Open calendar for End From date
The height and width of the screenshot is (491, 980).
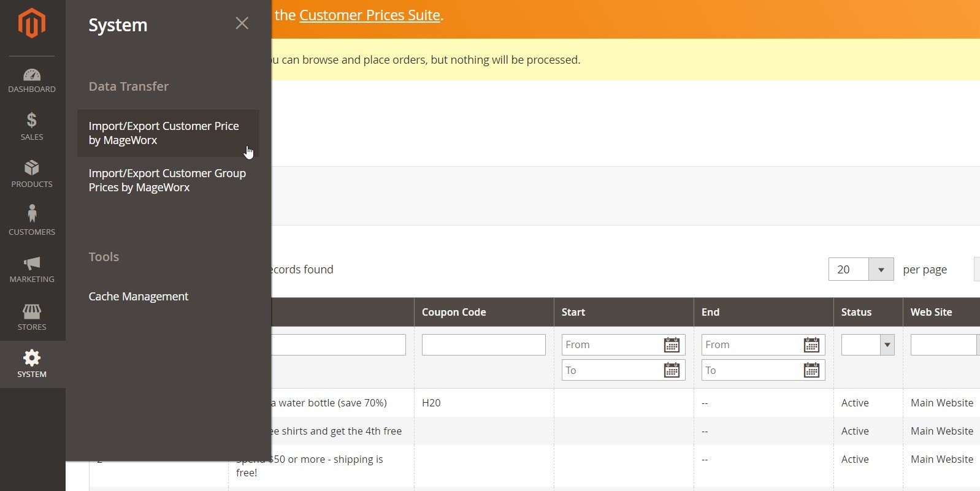coord(812,345)
